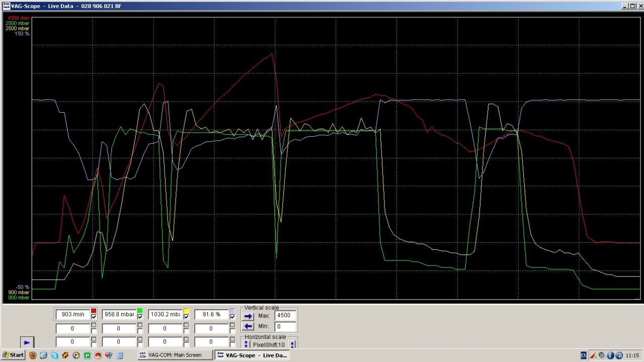Click the volume icon in system tray
This screenshot has height=362, width=644.
coord(601,355)
